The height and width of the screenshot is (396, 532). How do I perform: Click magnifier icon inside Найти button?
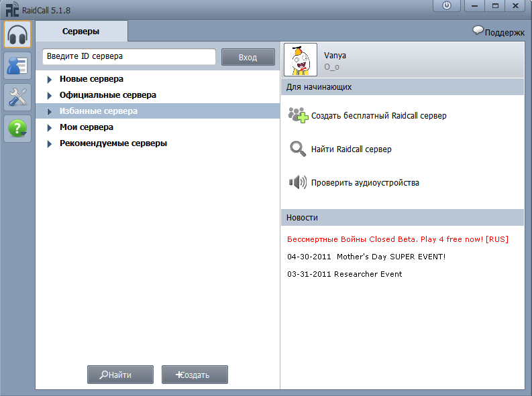[103, 375]
